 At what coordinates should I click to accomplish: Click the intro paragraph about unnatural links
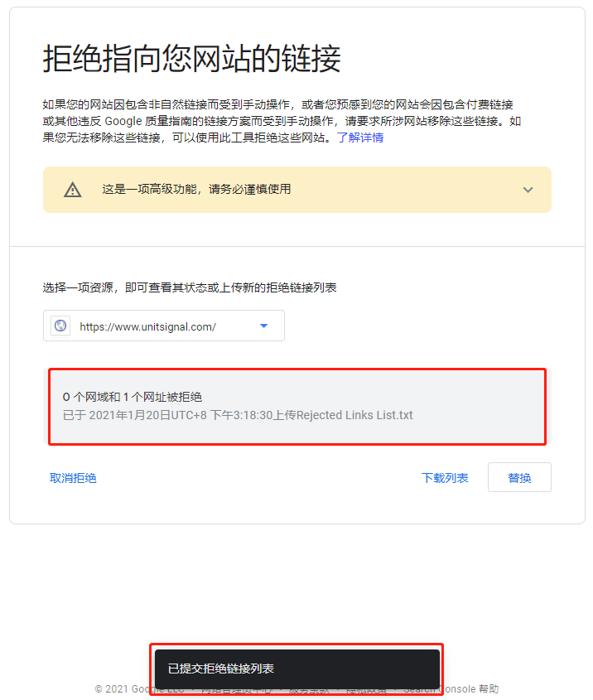click(x=282, y=121)
